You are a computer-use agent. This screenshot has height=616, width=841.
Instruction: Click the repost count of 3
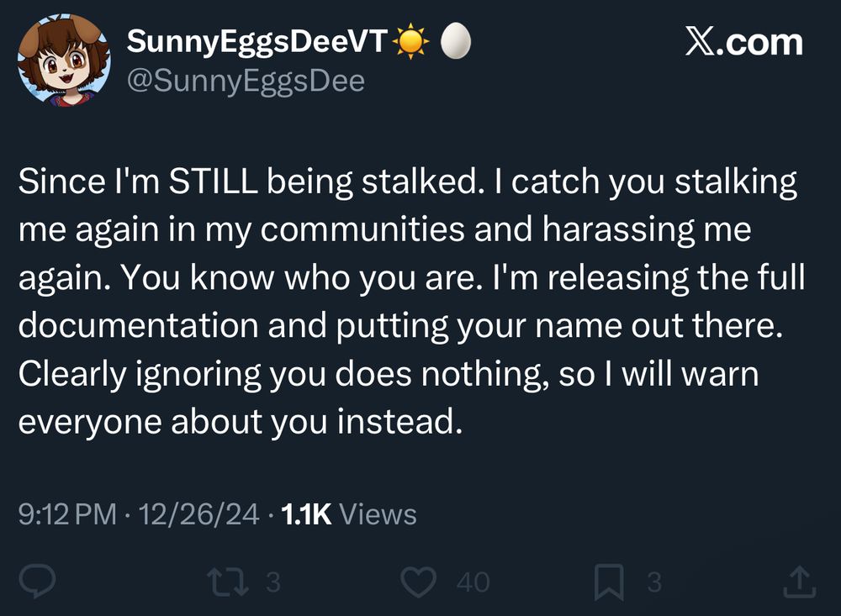272,582
